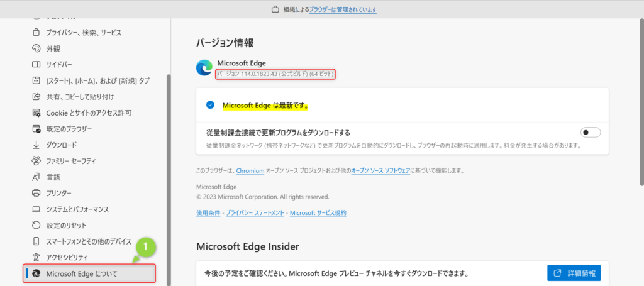Click the download arrow icon
The image size is (644, 286).
coord(36,145)
